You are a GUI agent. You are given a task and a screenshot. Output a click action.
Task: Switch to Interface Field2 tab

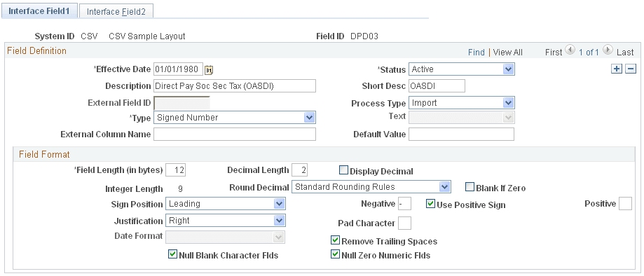tap(116, 11)
